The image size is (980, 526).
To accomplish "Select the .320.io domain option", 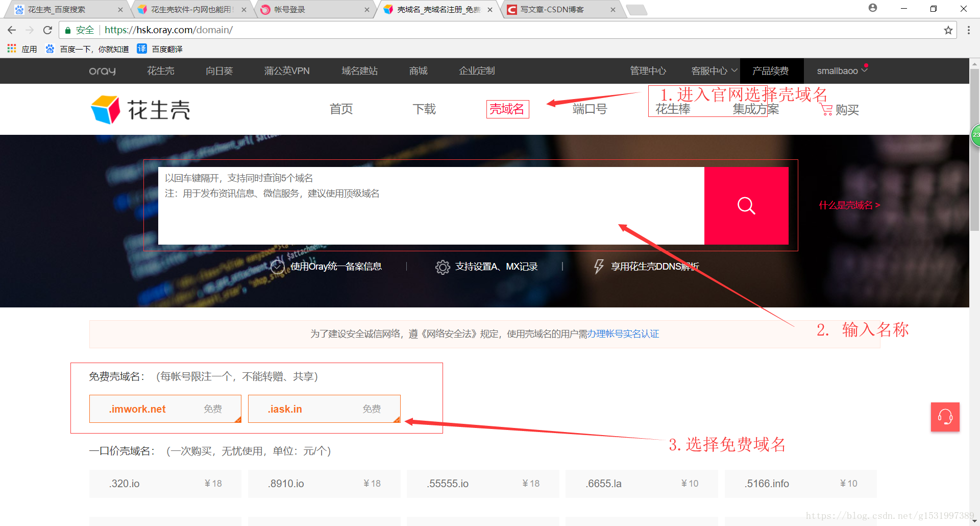I will [165, 484].
